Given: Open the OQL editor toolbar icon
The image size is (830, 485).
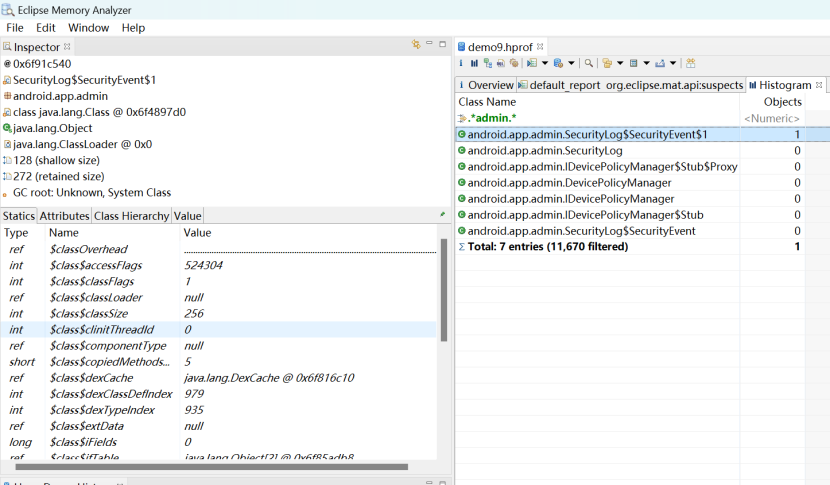Looking at the screenshot, I should [499, 63].
